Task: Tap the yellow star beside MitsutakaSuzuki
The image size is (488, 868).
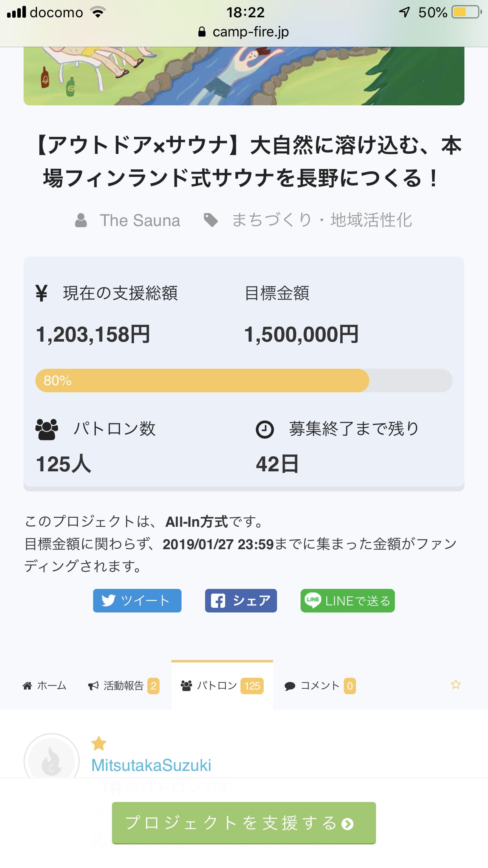Action: click(99, 743)
